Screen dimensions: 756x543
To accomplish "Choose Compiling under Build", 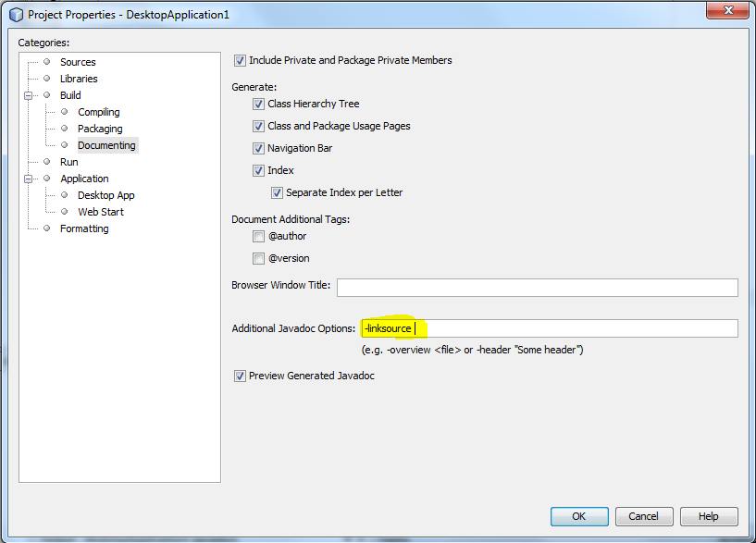I will pos(99,112).
